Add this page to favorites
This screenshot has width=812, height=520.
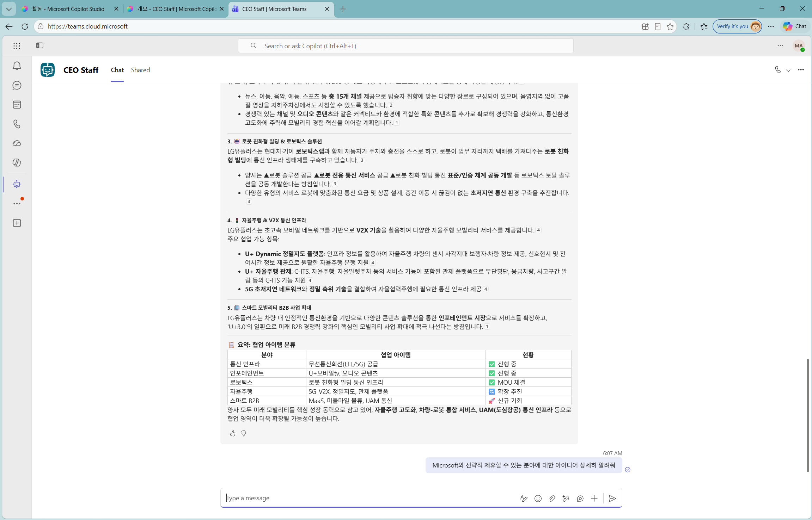pos(670,26)
